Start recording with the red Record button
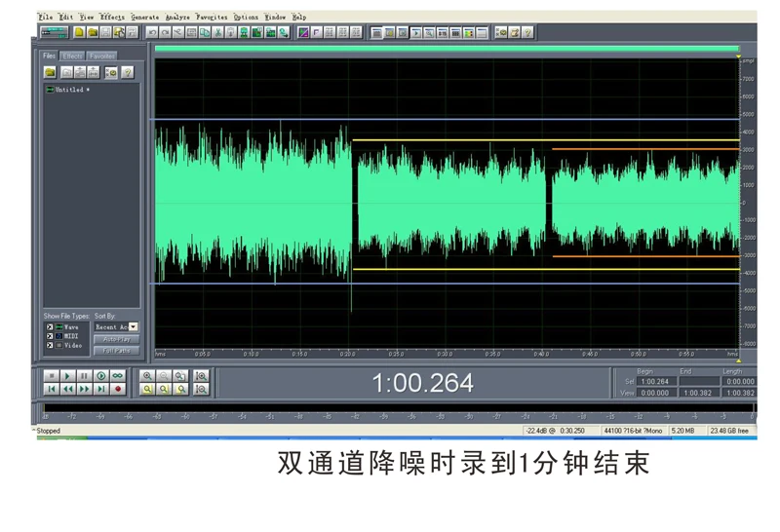The width and height of the screenshot is (780, 532). (x=118, y=390)
